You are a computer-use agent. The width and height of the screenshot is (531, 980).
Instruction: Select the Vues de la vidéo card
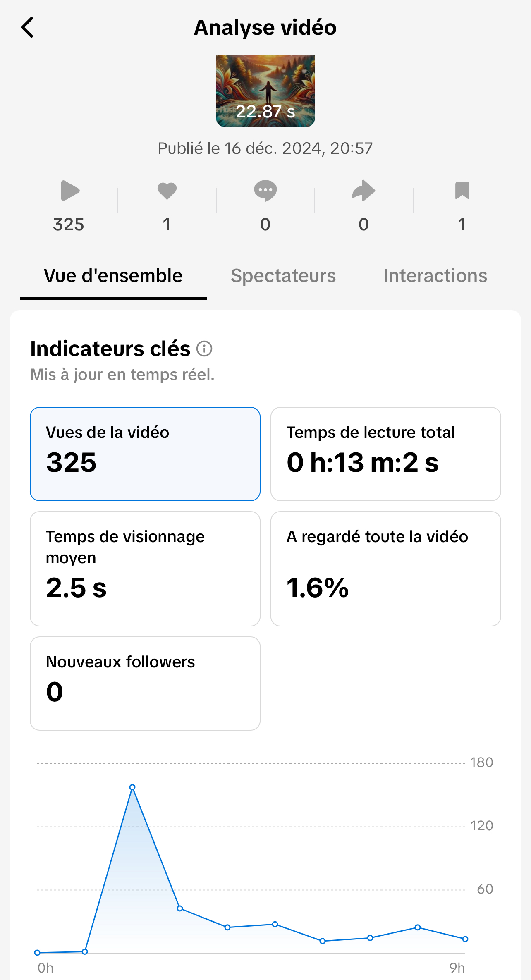(145, 454)
